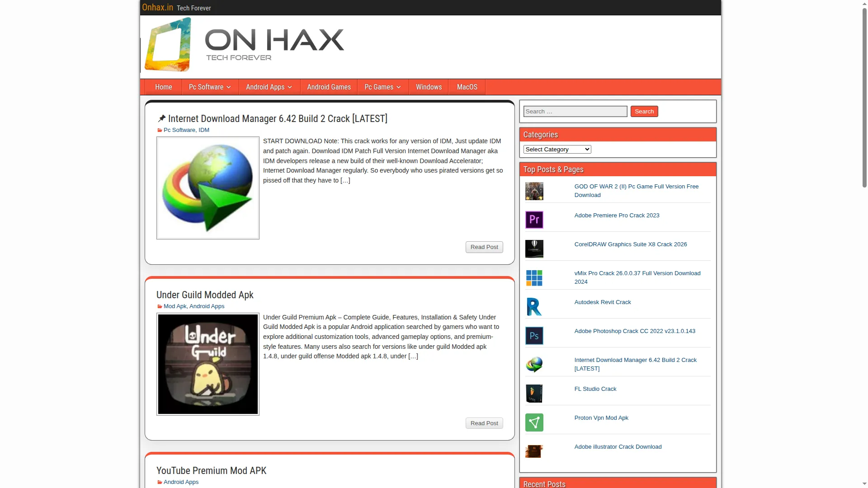The image size is (868, 488).
Task: Open the Adobe Premiere Pro icon thumbnail
Action: pos(534,220)
